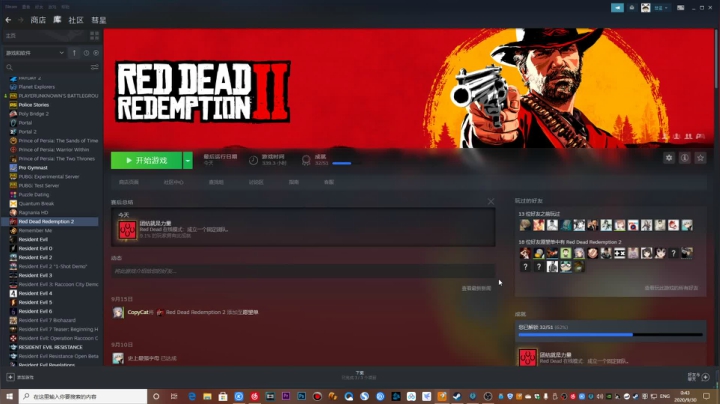Screen dimensions: 720x404
Task: Click the activity status input field
Action: [303, 271]
